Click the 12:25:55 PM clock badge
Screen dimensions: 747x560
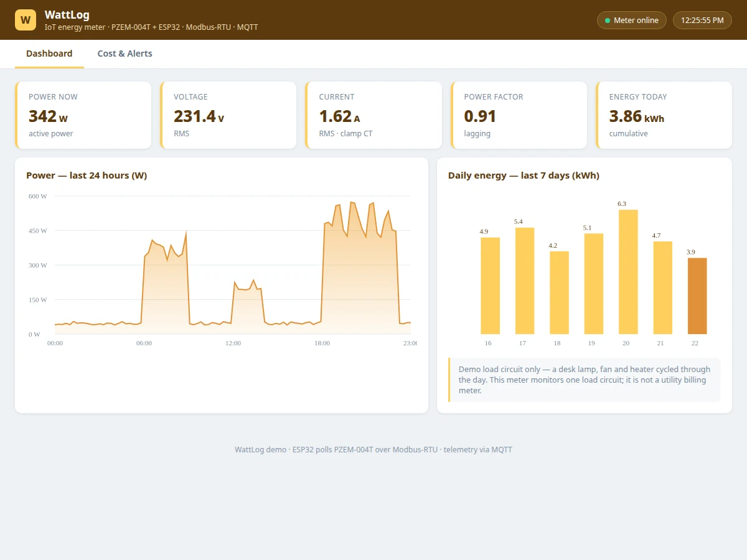click(702, 21)
